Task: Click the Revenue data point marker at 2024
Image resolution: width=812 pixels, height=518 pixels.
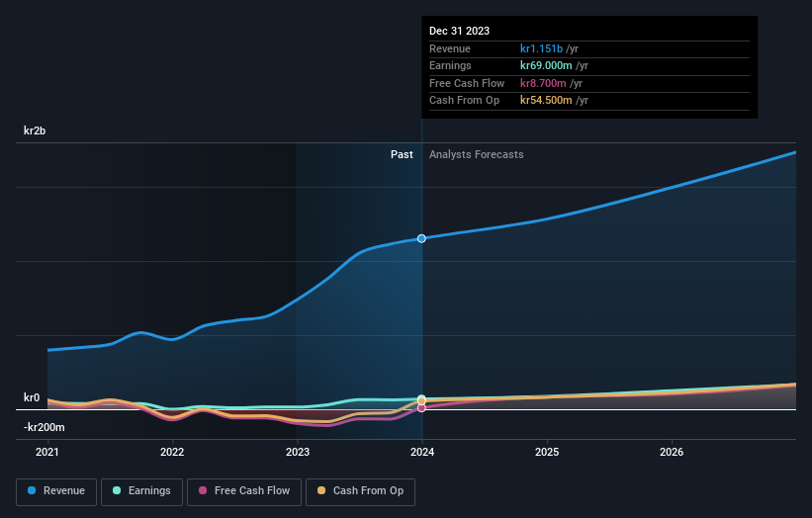Action: [x=421, y=238]
